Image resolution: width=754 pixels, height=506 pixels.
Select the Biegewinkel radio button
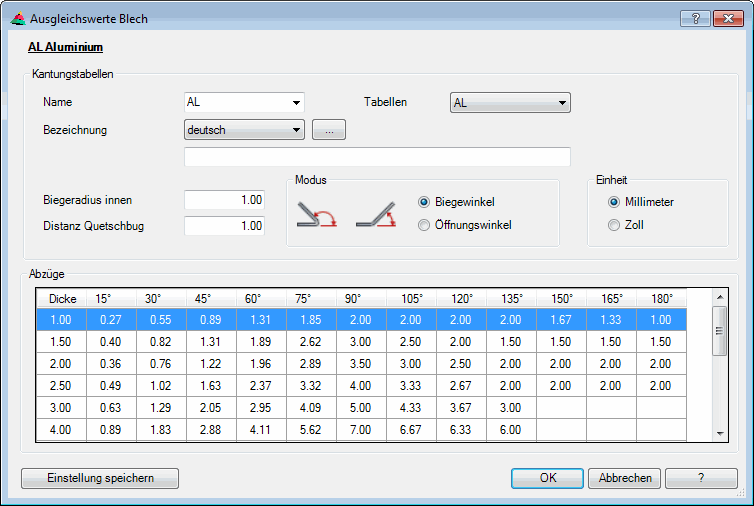(x=424, y=201)
